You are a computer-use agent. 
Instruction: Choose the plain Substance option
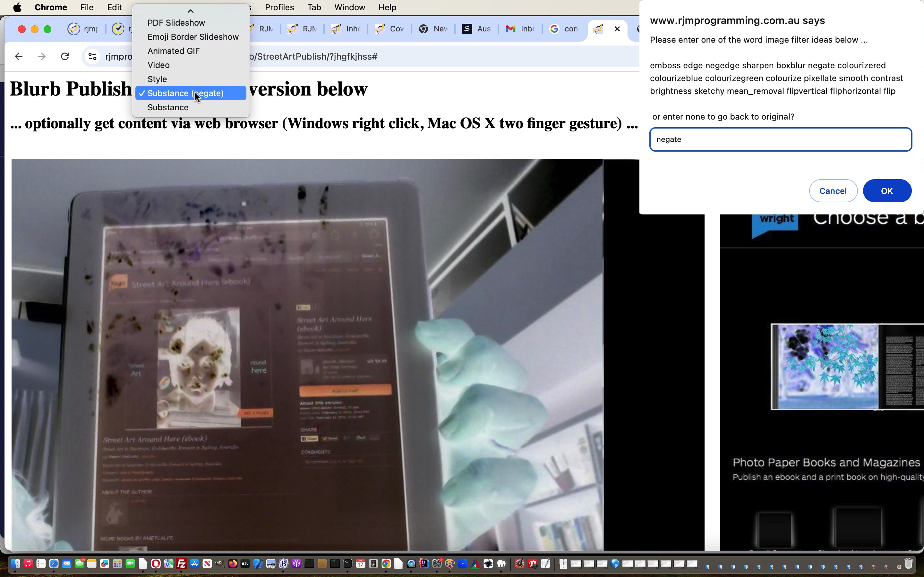pyautogui.click(x=168, y=108)
